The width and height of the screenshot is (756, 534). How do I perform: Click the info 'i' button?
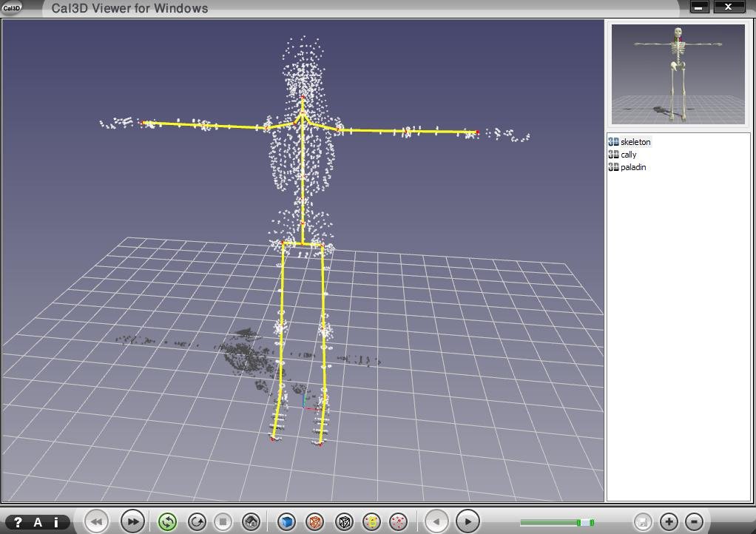pos(55,522)
